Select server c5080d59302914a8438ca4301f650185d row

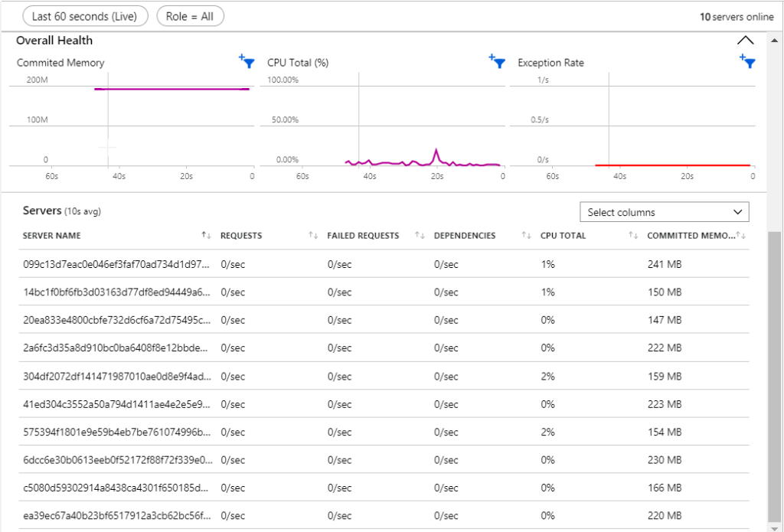tap(115, 488)
